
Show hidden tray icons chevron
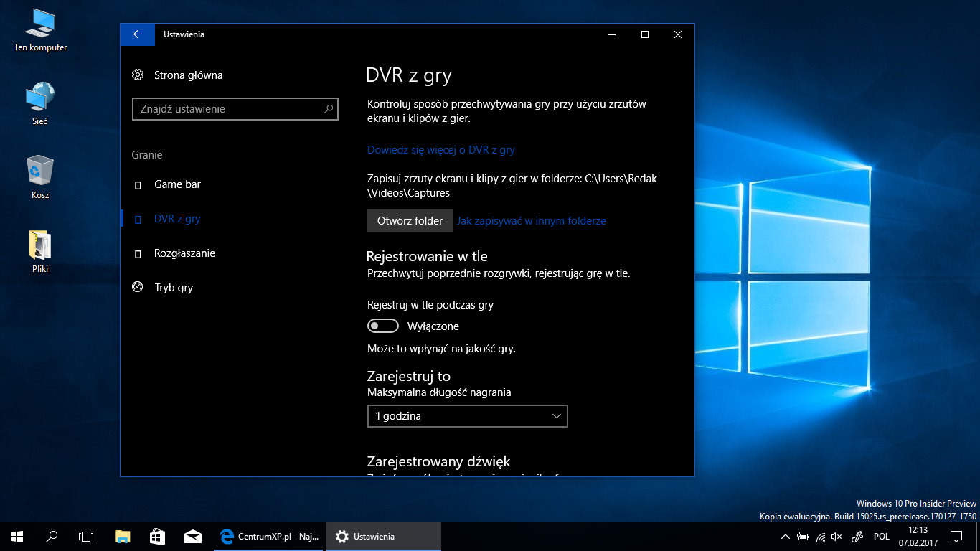pyautogui.click(x=785, y=537)
